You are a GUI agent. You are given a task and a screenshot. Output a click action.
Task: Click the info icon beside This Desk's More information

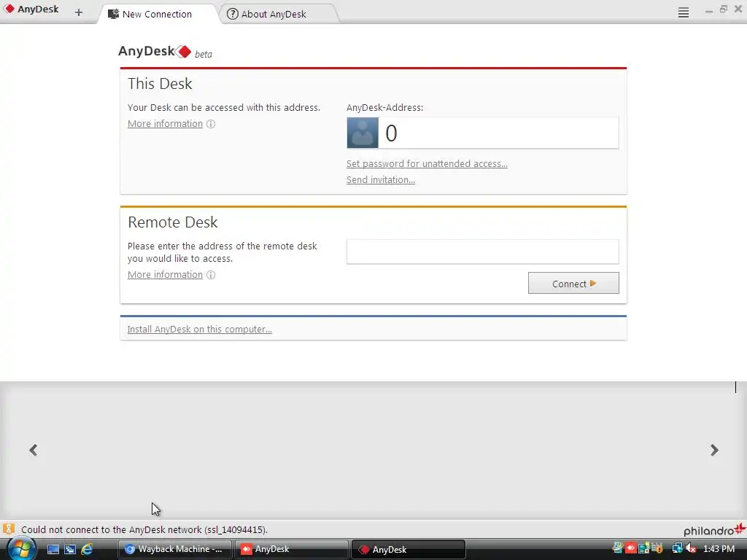pos(211,124)
